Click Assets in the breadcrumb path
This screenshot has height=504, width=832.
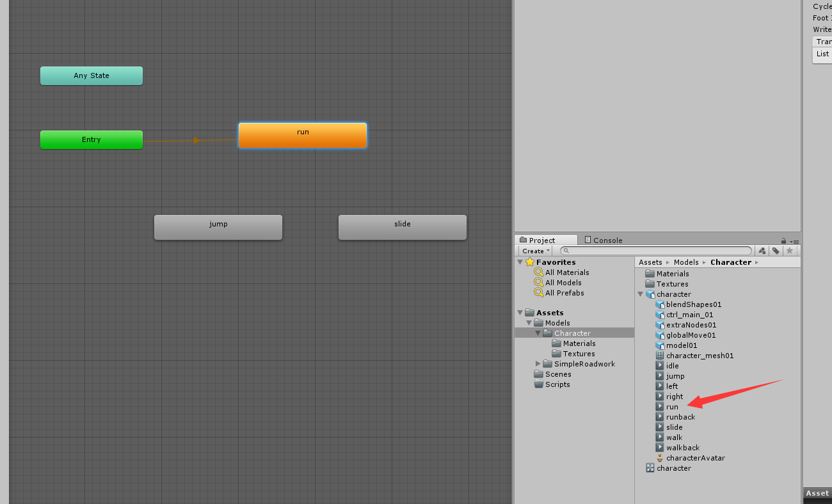[650, 262]
